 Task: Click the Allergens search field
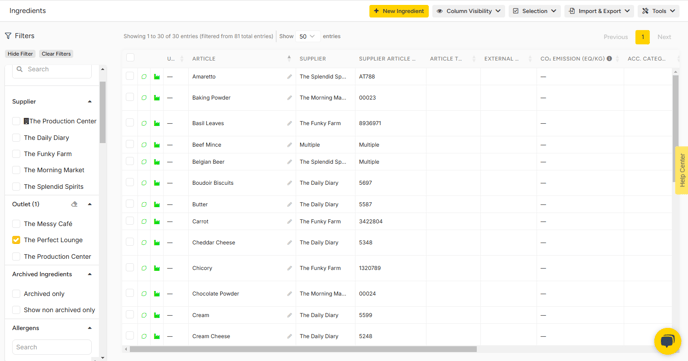click(x=52, y=347)
